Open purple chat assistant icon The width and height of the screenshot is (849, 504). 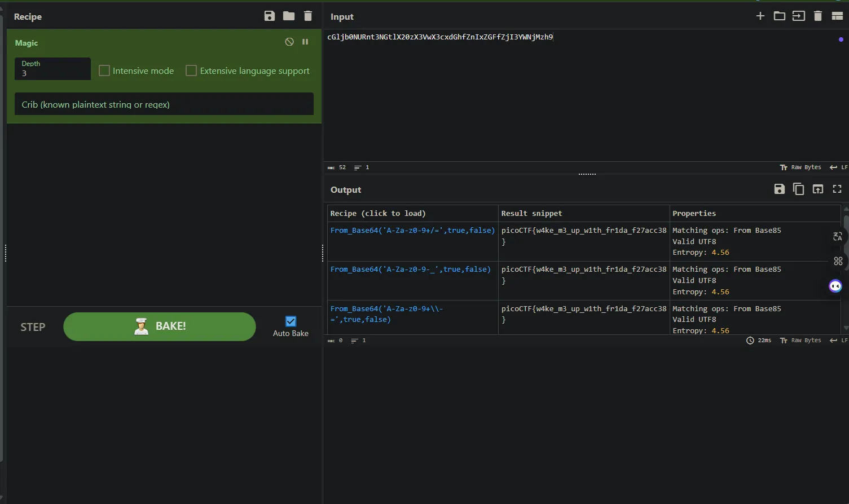pyautogui.click(x=835, y=286)
